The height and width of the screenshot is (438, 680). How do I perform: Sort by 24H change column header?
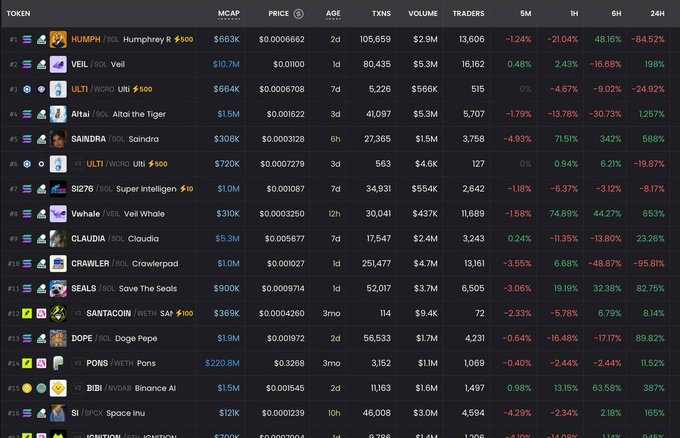point(657,13)
